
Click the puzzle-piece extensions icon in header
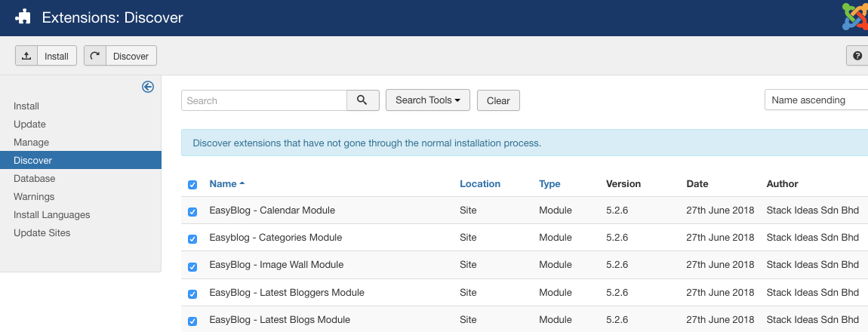click(23, 17)
